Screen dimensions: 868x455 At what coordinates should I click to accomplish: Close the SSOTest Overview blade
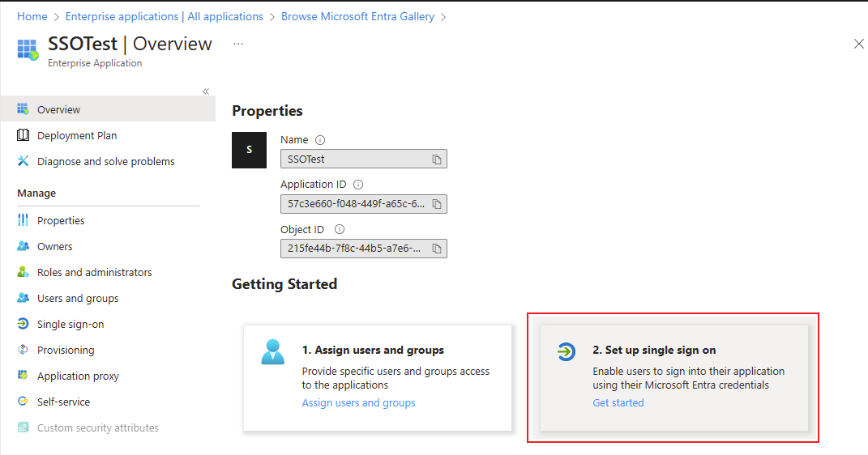(x=858, y=44)
